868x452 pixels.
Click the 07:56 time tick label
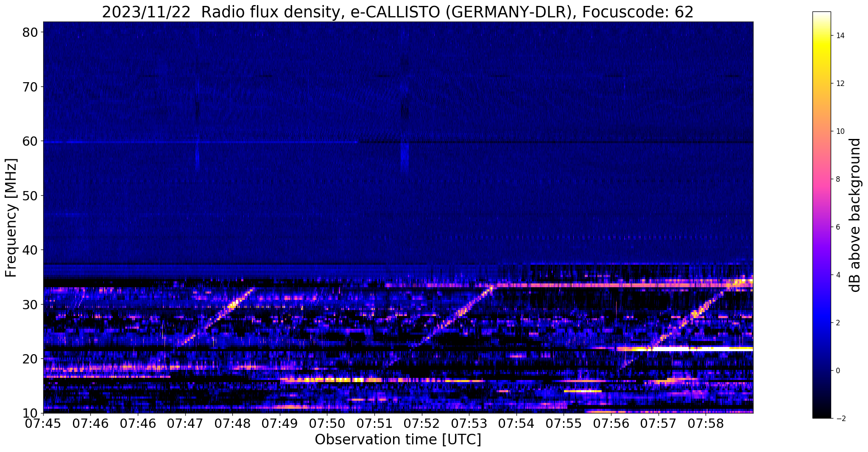611,423
